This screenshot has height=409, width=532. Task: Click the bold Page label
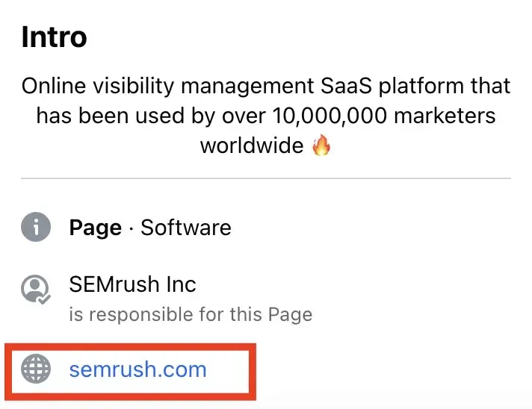(95, 228)
